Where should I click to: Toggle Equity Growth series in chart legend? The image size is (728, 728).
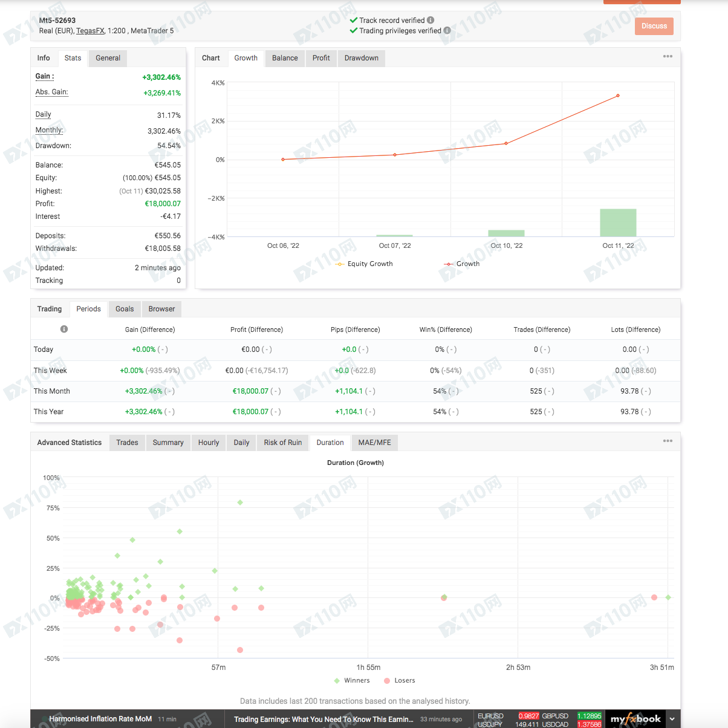pos(365,264)
